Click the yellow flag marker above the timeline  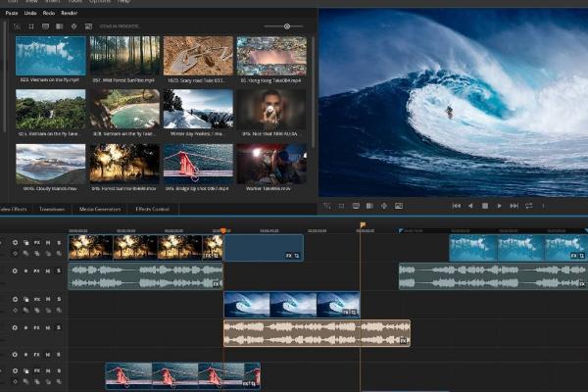[x=363, y=224]
